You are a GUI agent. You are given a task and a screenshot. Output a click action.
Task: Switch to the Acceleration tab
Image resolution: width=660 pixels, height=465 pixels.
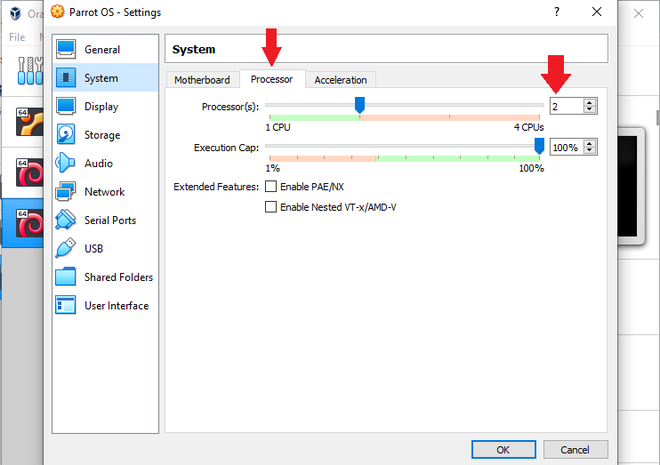[x=341, y=80]
